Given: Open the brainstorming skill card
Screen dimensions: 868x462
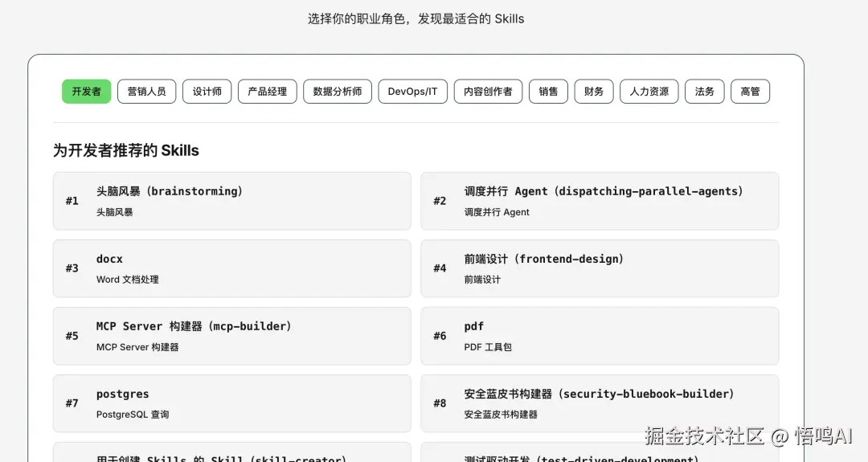Looking at the screenshot, I should point(232,201).
